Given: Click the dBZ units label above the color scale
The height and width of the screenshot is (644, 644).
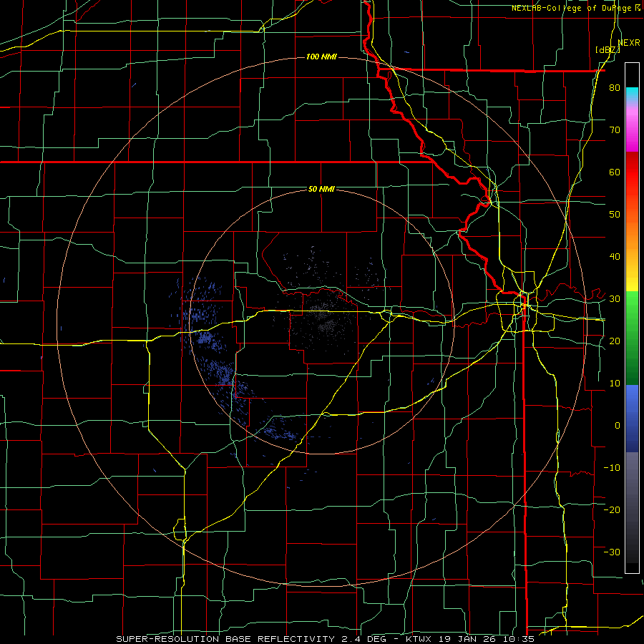Looking at the screenshot, I should click(608, 50).
